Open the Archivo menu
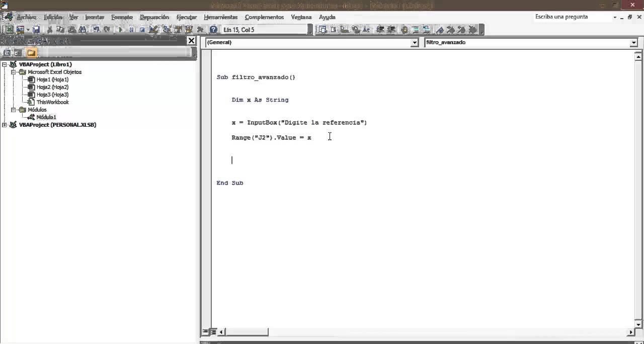The width and height of the screenshot is (644, 344). [26, 17]
